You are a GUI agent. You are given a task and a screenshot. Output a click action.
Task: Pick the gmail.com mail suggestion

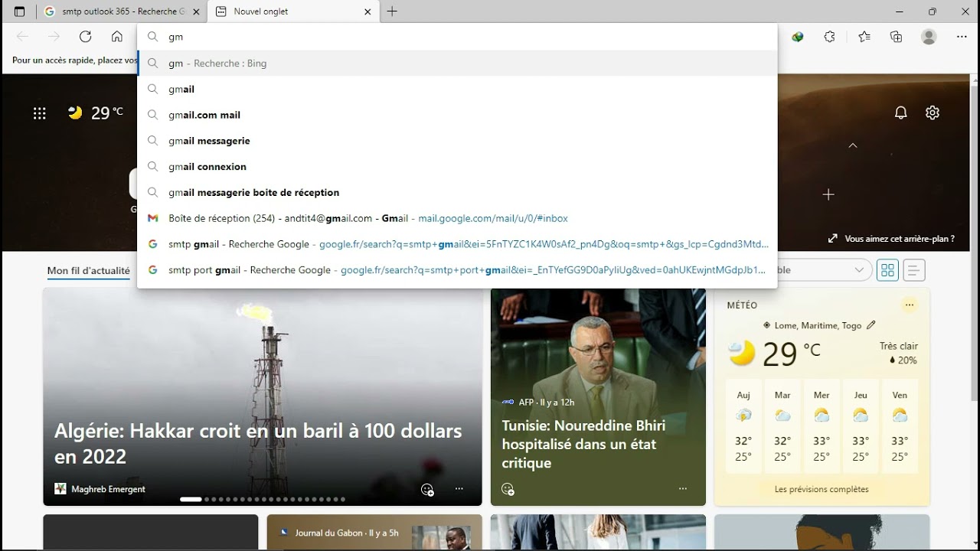(457, 115)
